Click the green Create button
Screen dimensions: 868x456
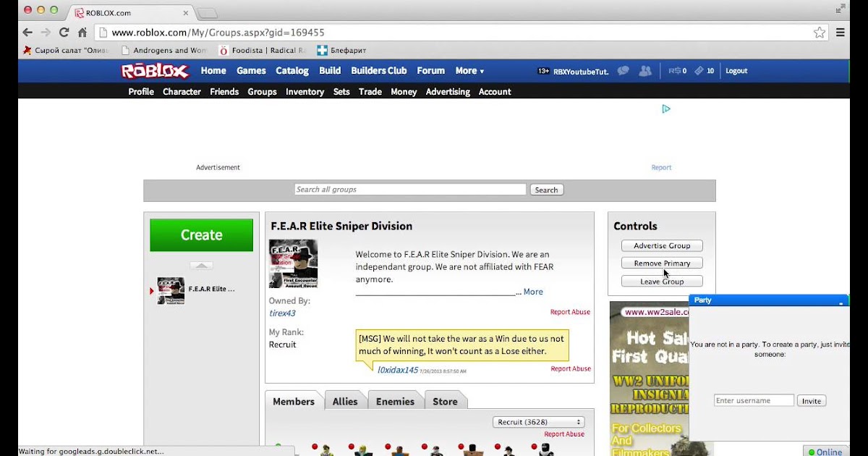[201, 235]
